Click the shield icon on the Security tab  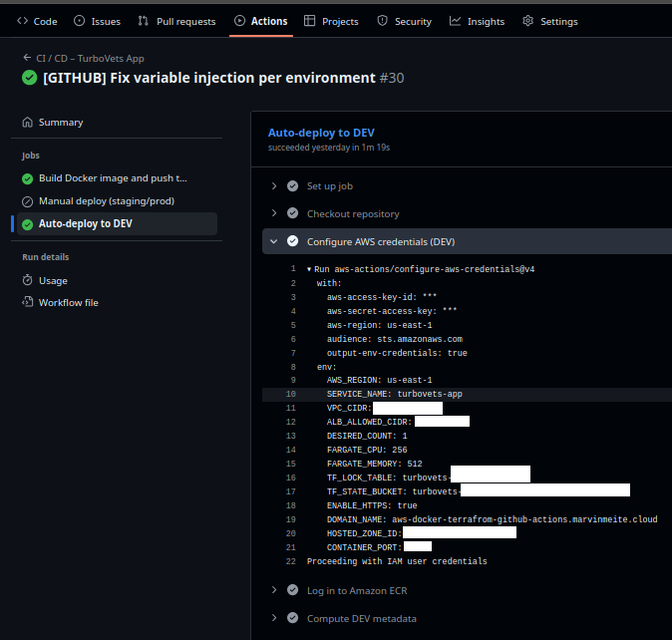(x=383, y=21)
